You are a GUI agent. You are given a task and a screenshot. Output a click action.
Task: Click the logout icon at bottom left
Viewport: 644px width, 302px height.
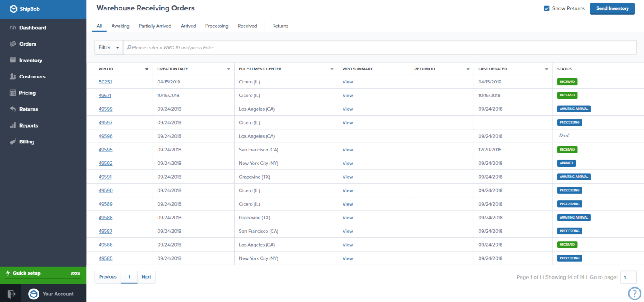pyautogui.click(x=10, y=294)
